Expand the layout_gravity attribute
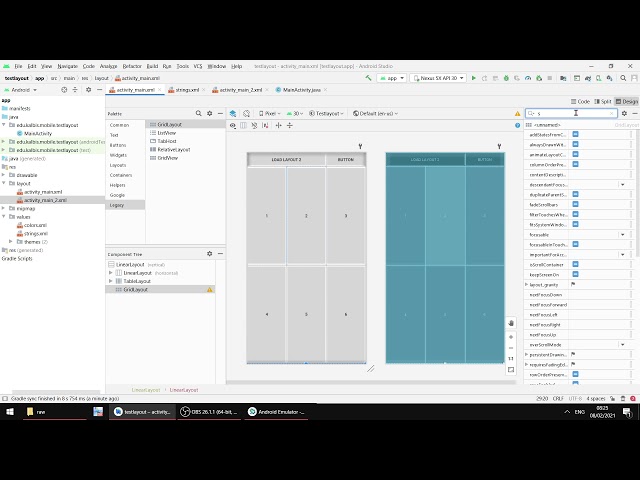The width and height of the screenshot is (640, 480). pyautogui.click(x=527, y=284)
